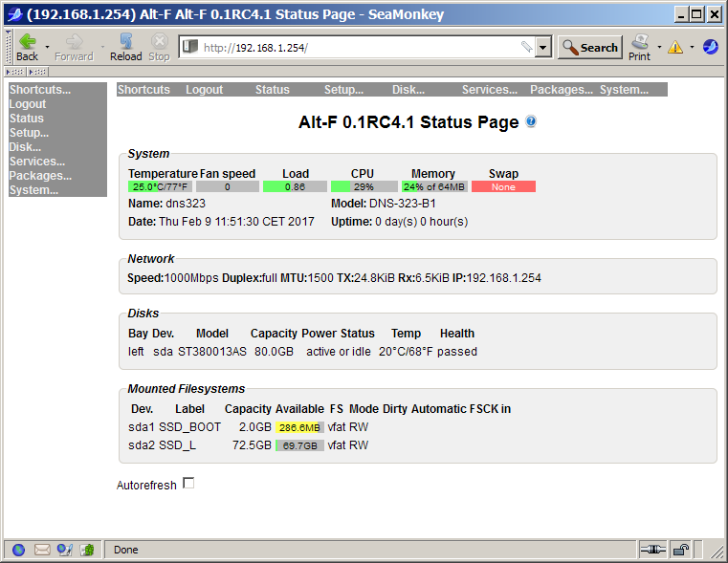The width and height of the screenshot is (728, 563).
Task: Click the red Swap None bar
Action: pyautogui.click(x=504, y=187)
